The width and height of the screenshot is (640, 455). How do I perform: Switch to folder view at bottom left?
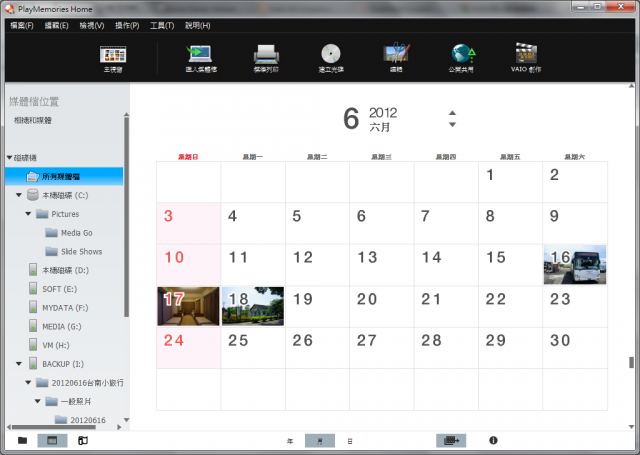click(22, 440)
